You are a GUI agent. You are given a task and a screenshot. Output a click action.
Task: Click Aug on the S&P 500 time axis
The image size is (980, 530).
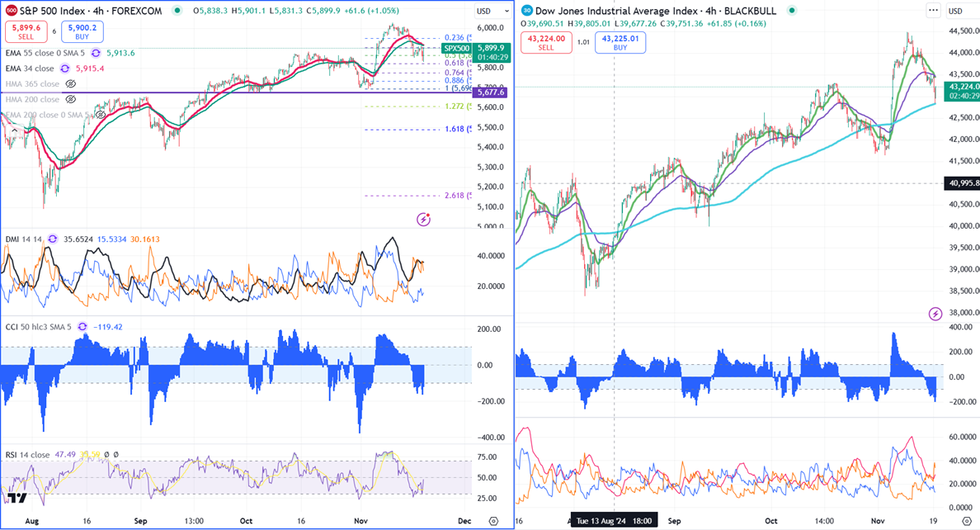click(x=32, y=521)
